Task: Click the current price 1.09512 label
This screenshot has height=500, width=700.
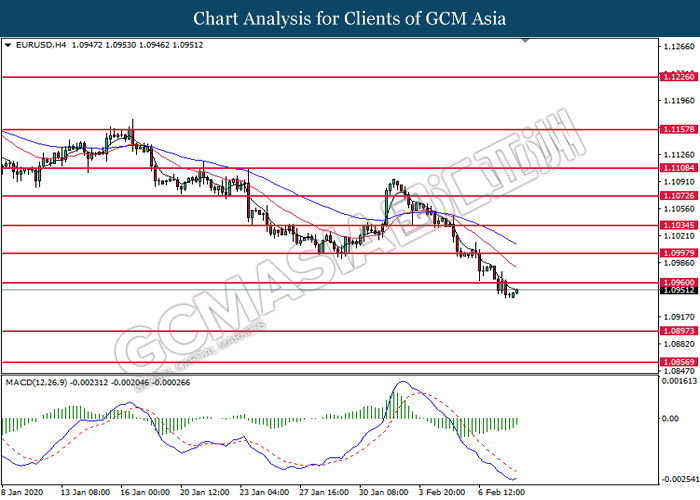Action: pyautogui.click(x=678, y=290)
